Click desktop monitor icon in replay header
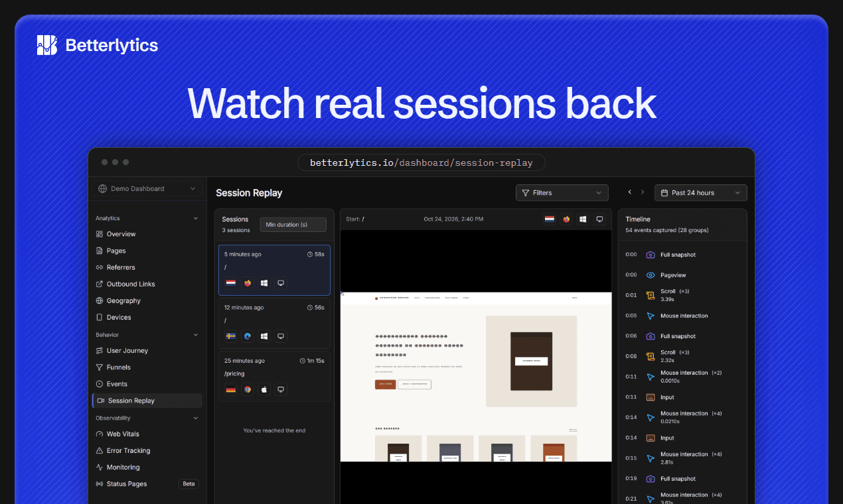Screen dimensions: 843x504 point(599,219)
